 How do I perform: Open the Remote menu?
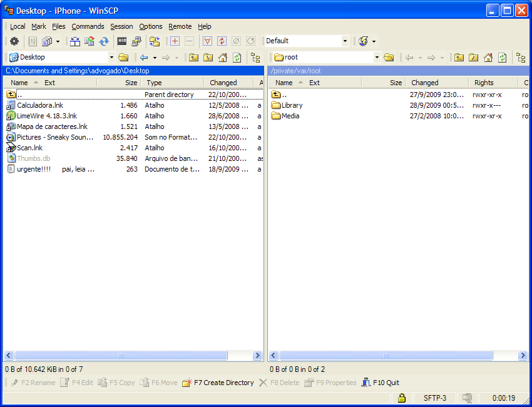click(x=180, y=26)
